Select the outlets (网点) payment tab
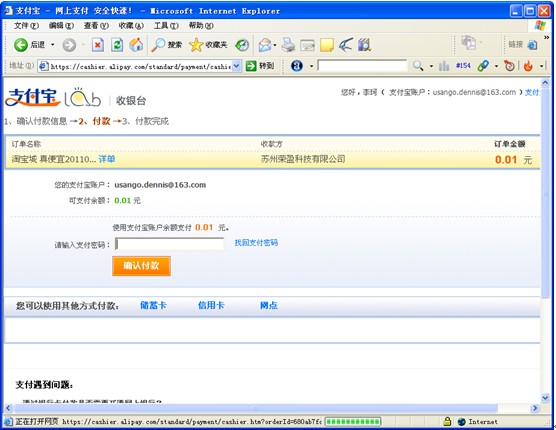Viewport: 556px width, 430px height. point(269,305)
